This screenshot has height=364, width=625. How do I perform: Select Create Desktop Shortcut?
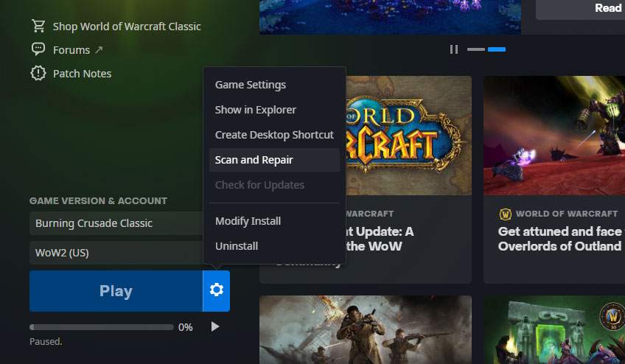(274, 135)
